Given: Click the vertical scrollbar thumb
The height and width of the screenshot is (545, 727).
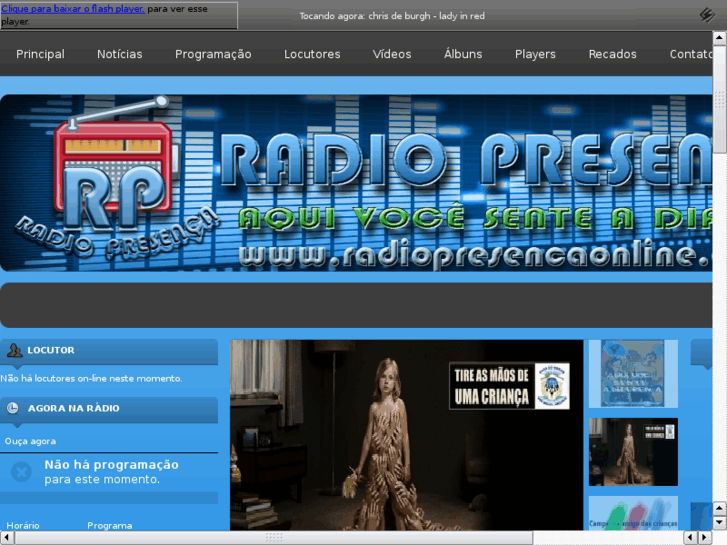Looking at the screenshot, I should (x=720, y=99).
